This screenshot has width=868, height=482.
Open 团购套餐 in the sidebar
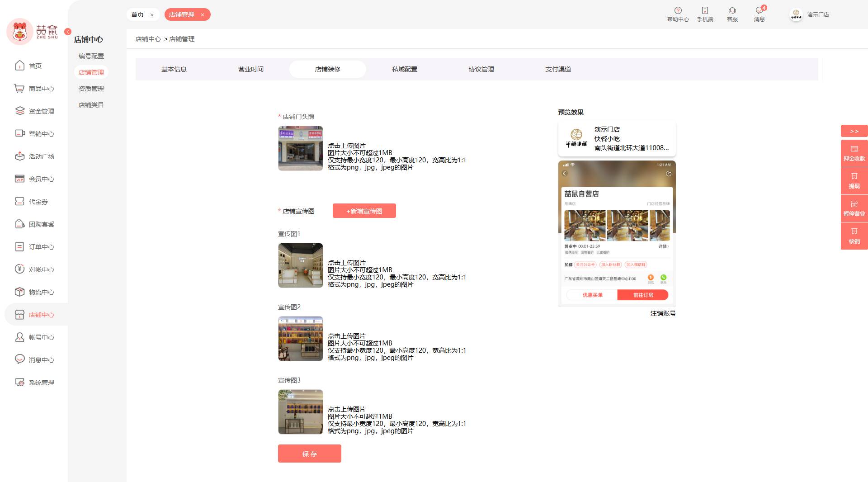click(x=34, y=224)
